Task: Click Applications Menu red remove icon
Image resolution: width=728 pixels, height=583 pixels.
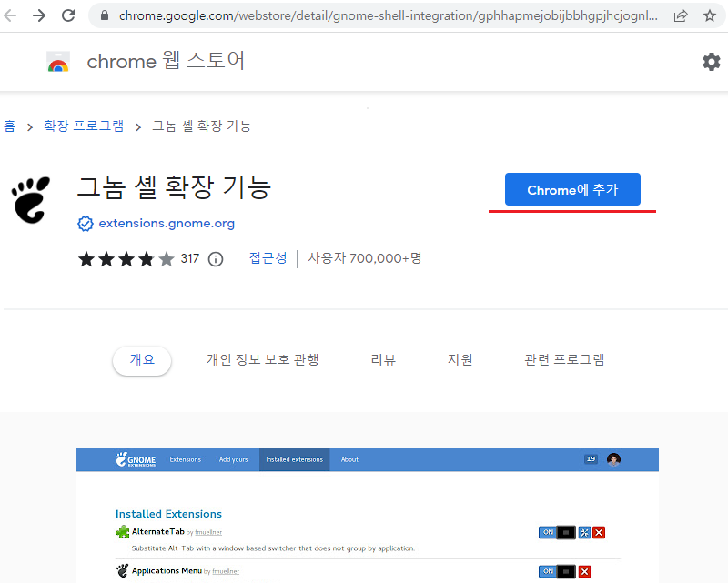Action: pos(584,571)
